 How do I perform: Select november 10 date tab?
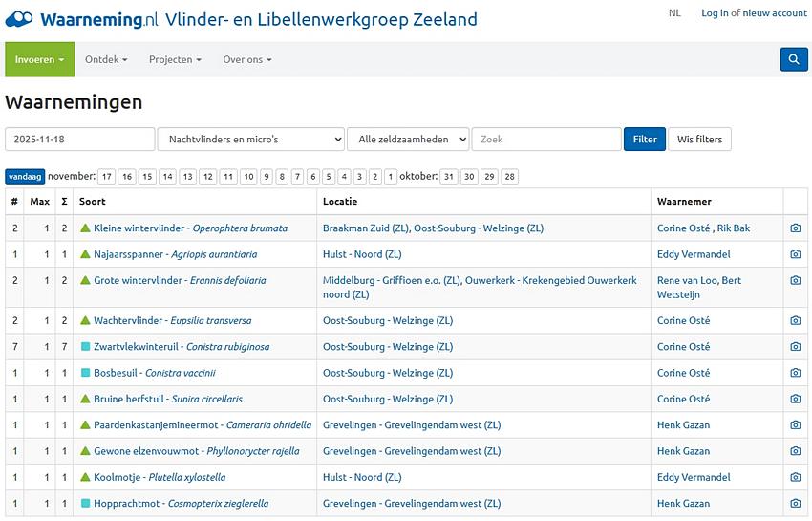[248, 176]
